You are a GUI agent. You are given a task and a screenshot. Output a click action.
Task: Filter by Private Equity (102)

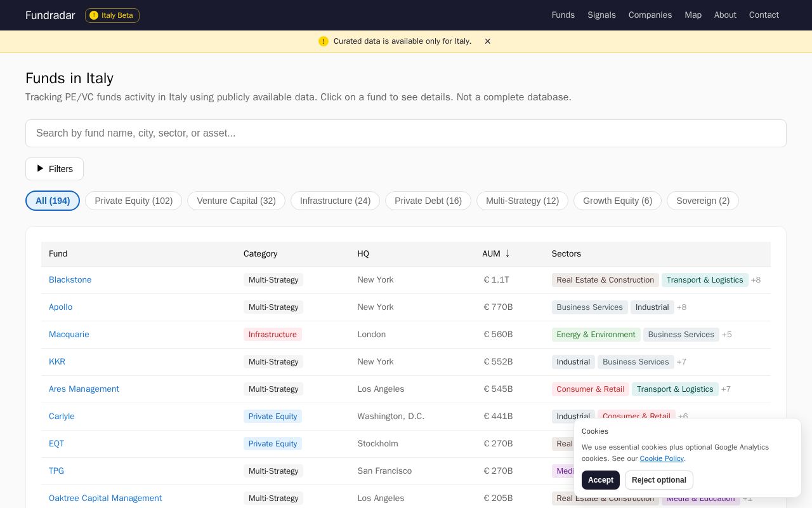(x=133, y=201)
